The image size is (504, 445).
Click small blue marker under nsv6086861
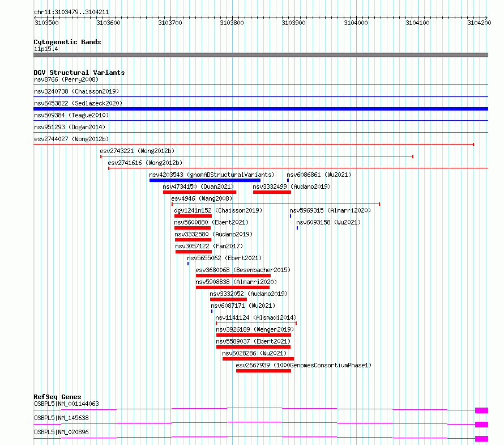click(x=288, y=180)
